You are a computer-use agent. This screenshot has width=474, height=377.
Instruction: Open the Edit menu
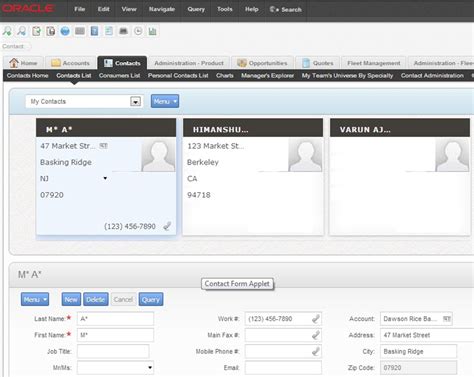(103, 9)
